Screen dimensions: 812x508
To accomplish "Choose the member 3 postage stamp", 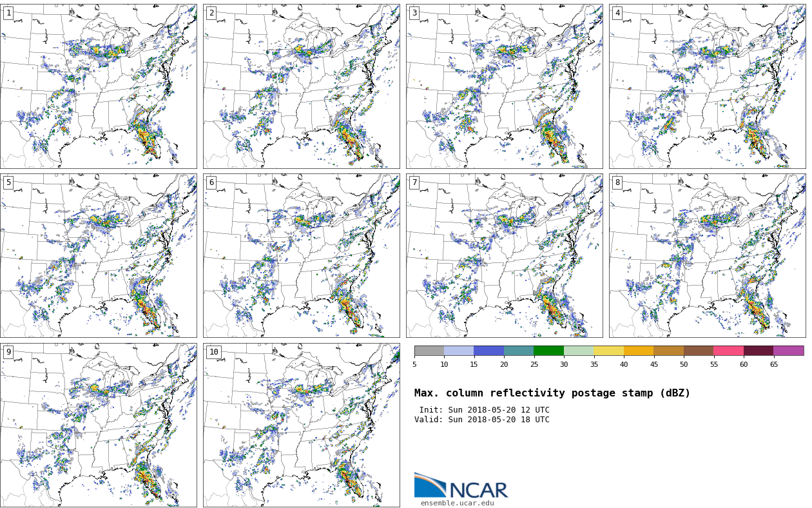I will (x=505, y=86).
